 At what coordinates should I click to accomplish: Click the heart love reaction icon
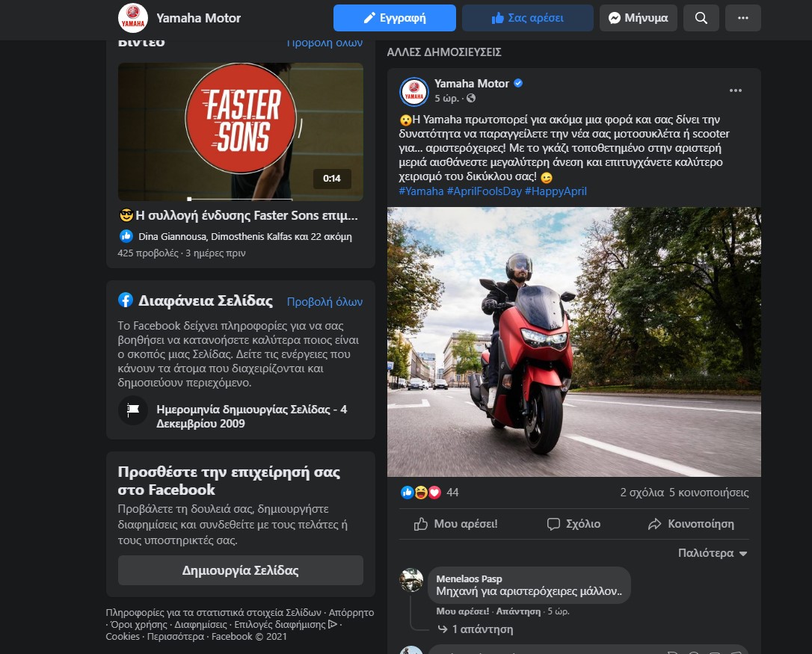click(x=434, y=493)
